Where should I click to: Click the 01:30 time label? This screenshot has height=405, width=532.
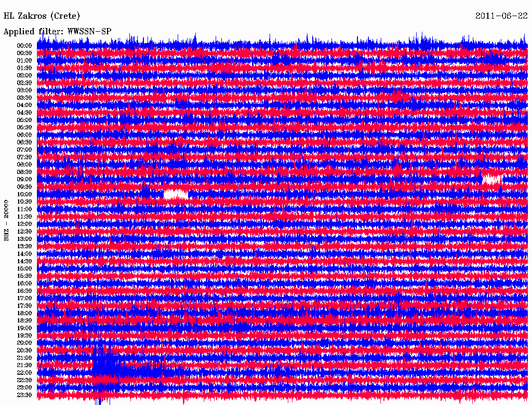tap(24, 68)
